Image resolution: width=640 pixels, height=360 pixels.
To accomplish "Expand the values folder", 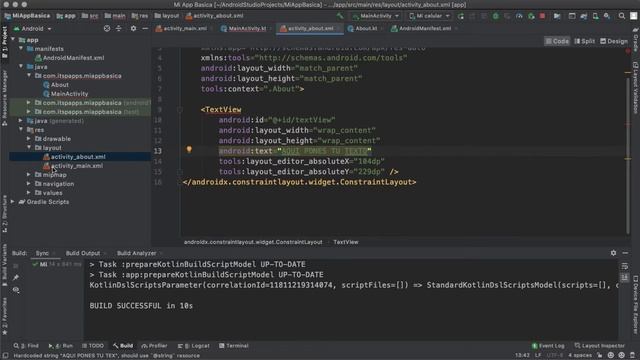I will 29,193.
